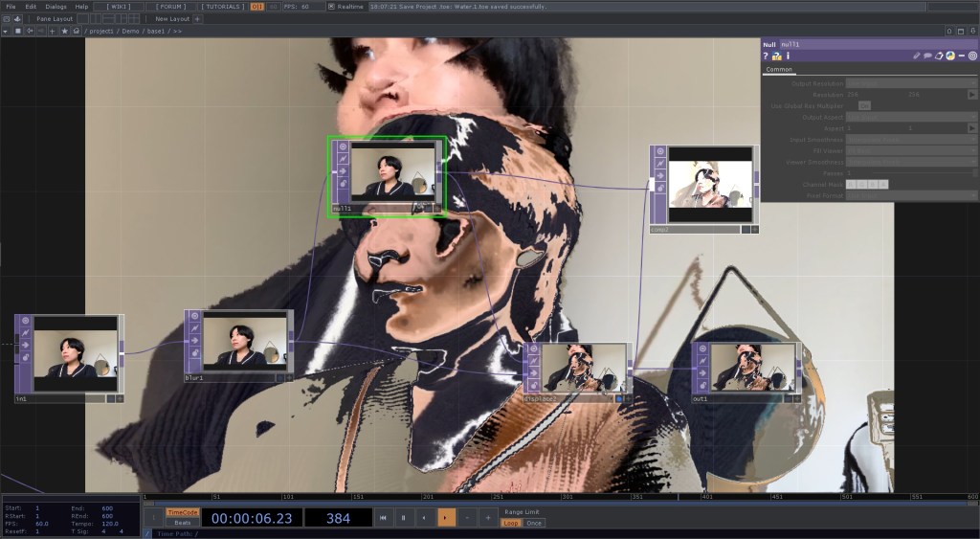
Task: Open the operator info 'i' icon
Action: point(788,56)
